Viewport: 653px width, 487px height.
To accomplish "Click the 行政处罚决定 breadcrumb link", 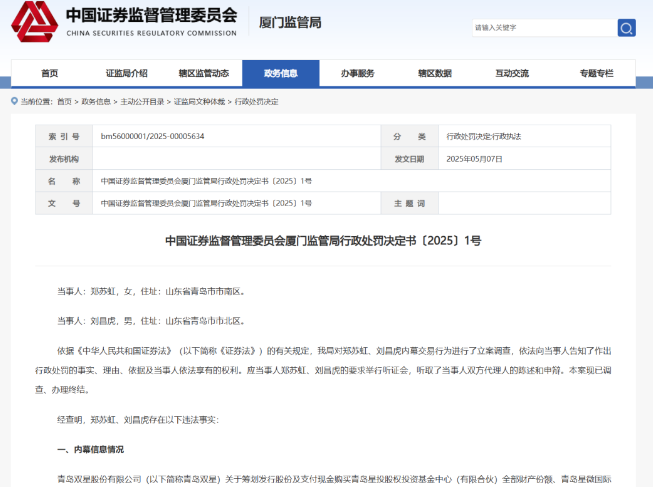I will (256, 102).
